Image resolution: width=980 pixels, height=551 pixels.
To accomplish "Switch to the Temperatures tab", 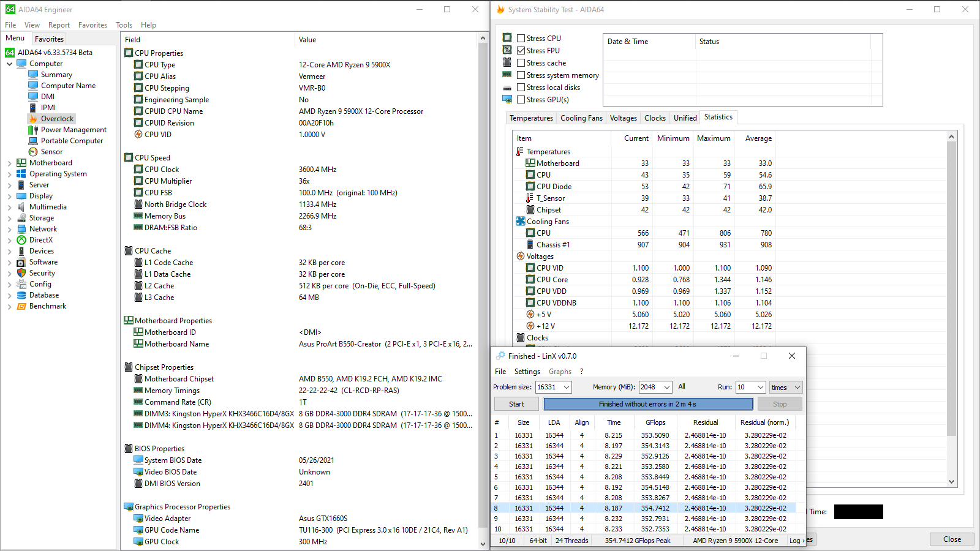I will [x=530, y=118].
